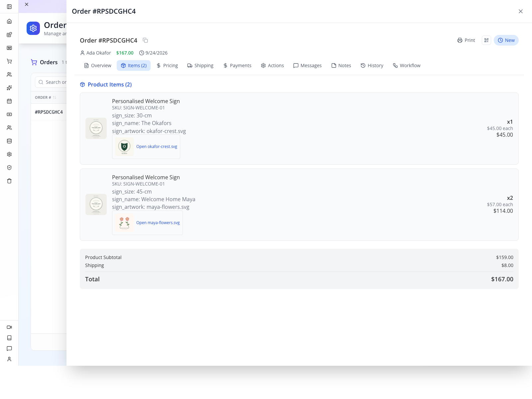Open the chat bubble sidebar icon

9,348
